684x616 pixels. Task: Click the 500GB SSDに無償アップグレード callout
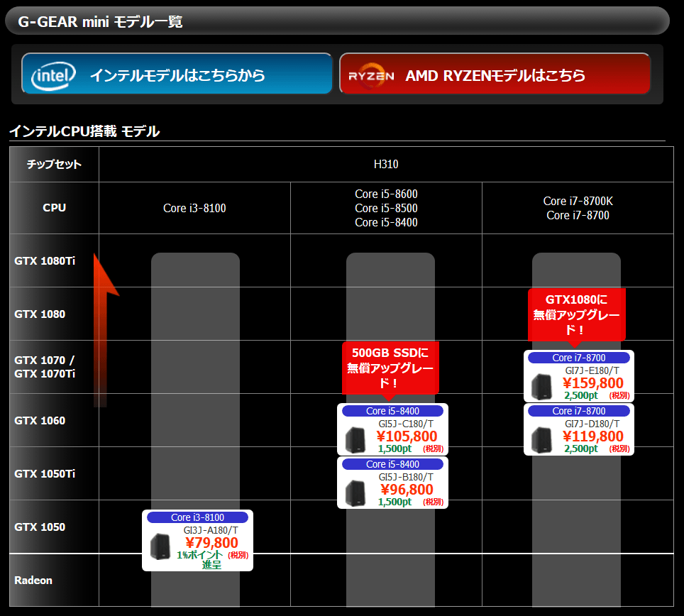390,368
